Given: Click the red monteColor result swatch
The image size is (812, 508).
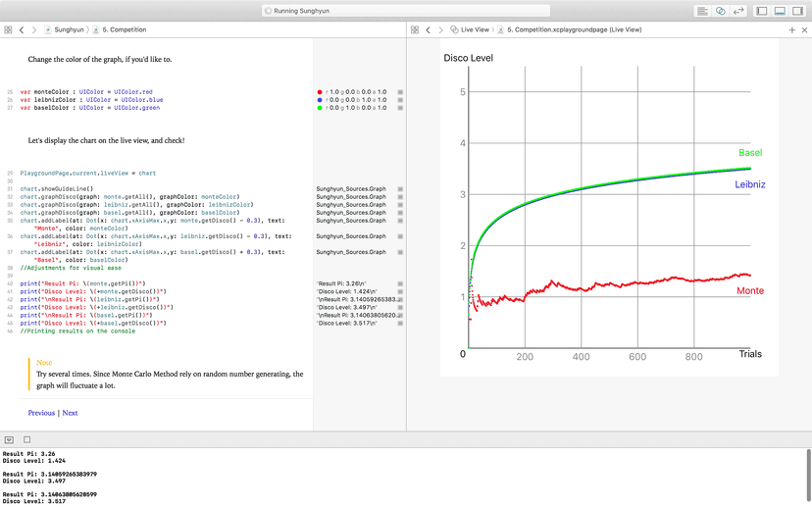Looking at the screenshot, I should coord(320,91).
